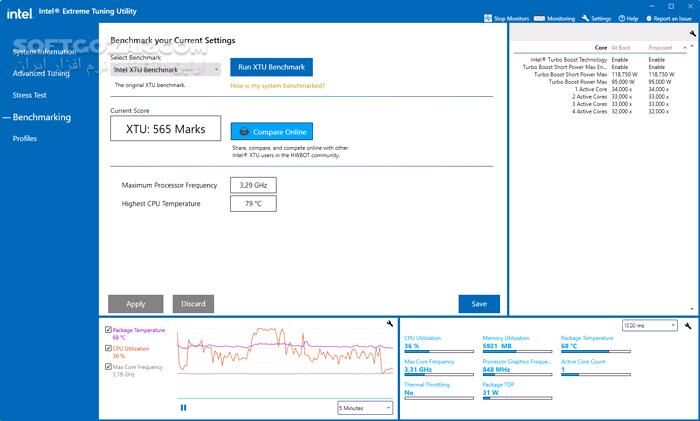Click the 'How is my system benchmarked?' link
Viewport: 700px width, 421px height.
click(277, 86)
